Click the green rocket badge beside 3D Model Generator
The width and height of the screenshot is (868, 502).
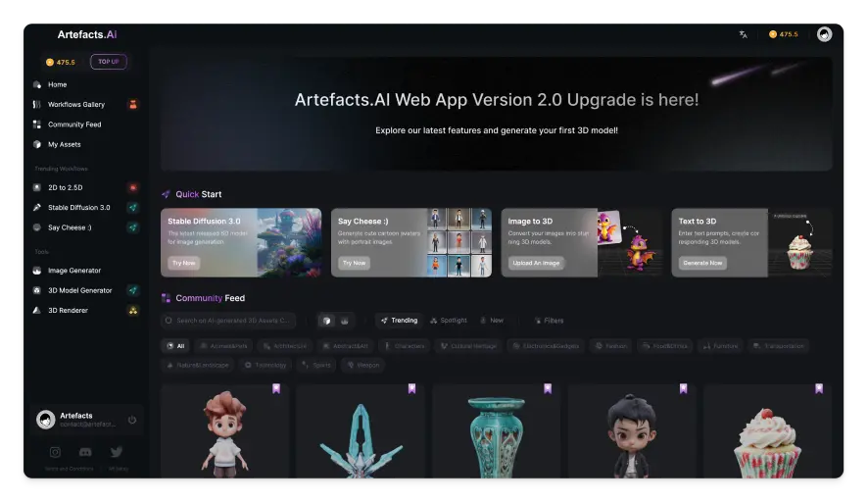[133, 290]
